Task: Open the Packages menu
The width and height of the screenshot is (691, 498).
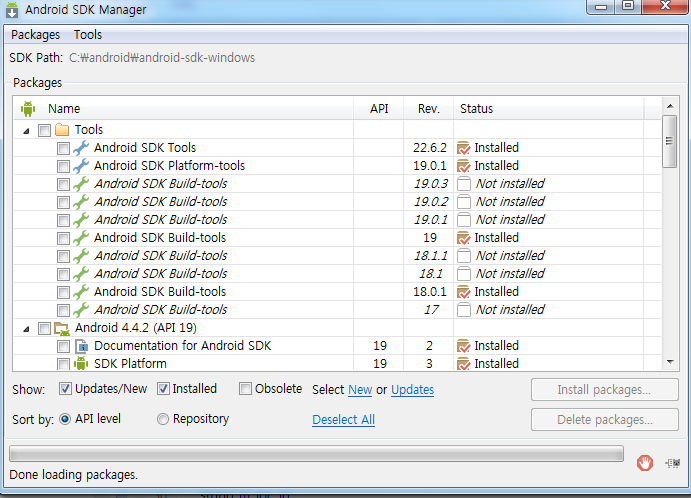Action: coord(35,34)
